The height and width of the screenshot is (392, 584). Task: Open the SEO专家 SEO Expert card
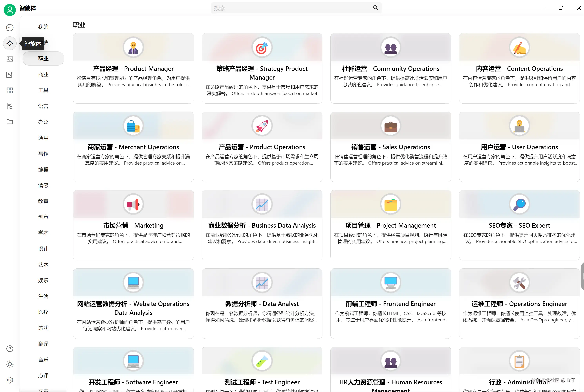point(519,225)
